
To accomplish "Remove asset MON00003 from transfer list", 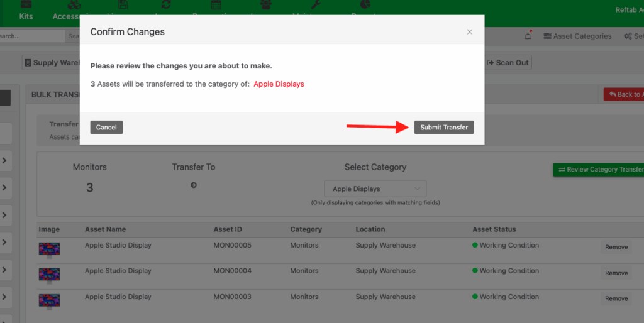I will coord(616,298).
